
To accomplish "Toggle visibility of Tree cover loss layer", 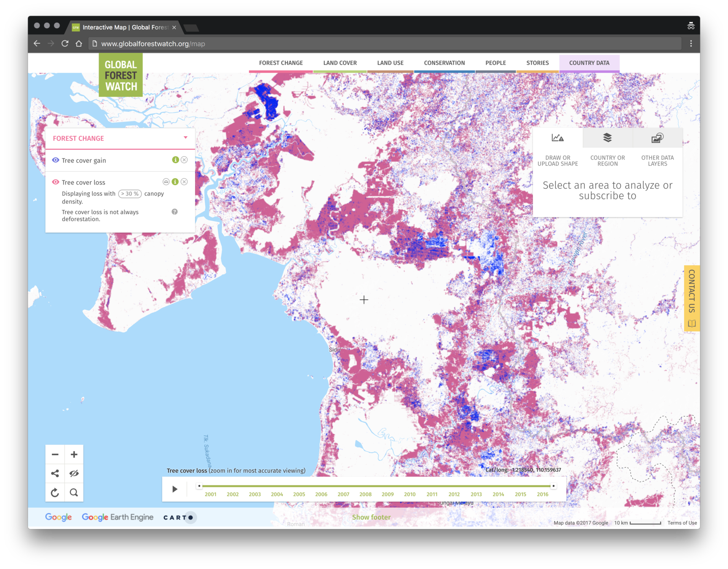I will click(55, 182).
